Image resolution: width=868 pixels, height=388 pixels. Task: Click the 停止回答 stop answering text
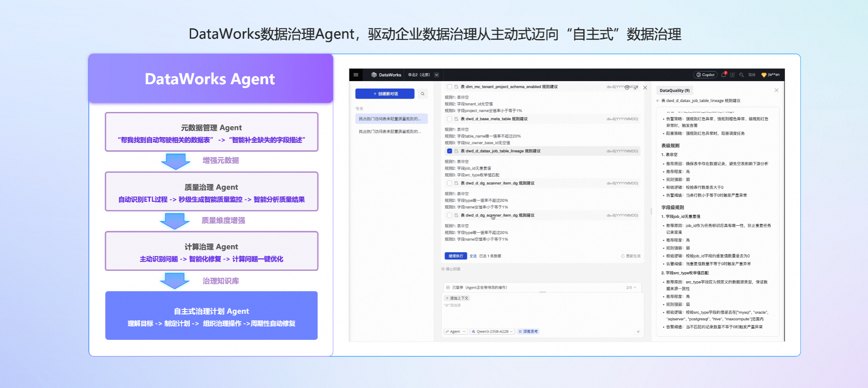click(453, 269)
